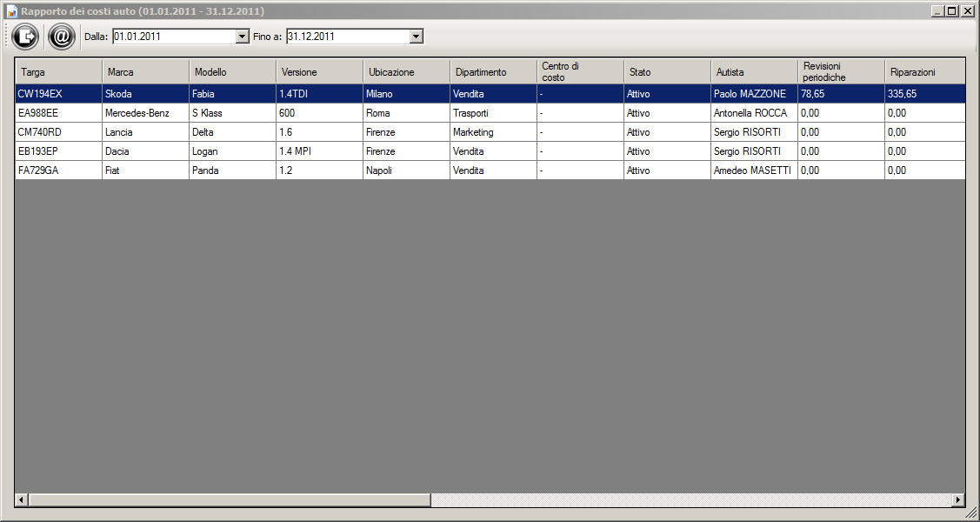This screenshot has width=980, height=522.
Task: Click horizontal scrollbar right arrow
Action: pyautogui.click(x=958, y=499)
